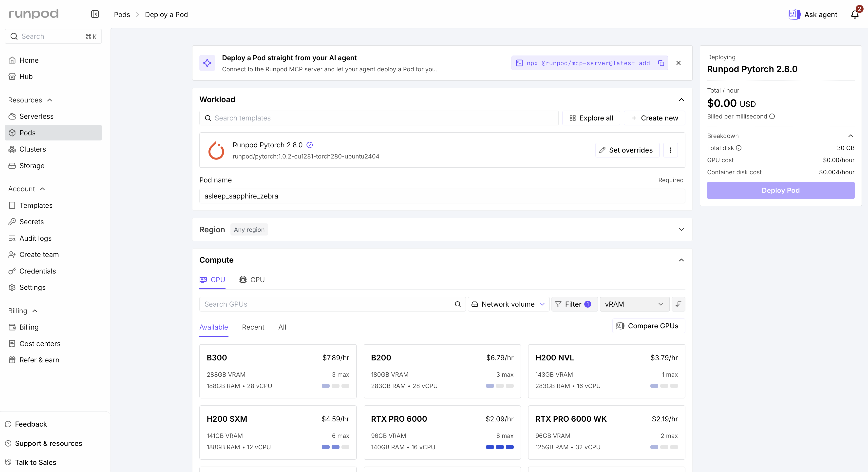Open the Hub page
This screenshot has width=868, height=472.
point(53,77)
